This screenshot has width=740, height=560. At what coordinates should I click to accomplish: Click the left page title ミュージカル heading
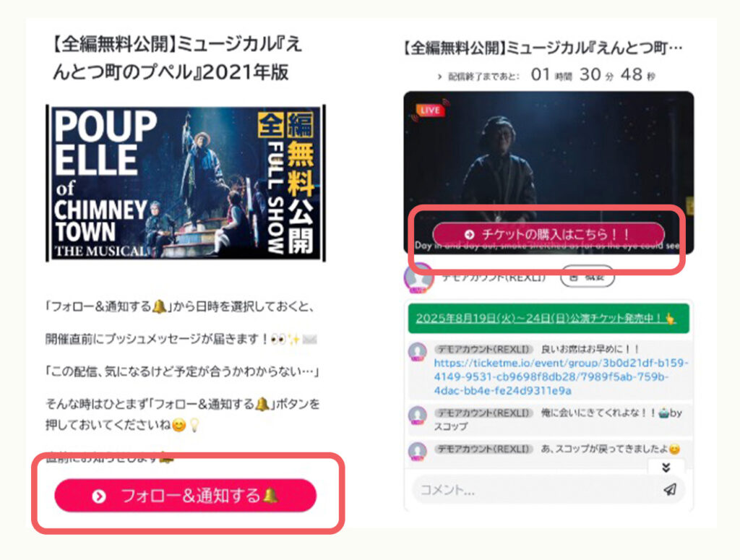tap(177, 58)
